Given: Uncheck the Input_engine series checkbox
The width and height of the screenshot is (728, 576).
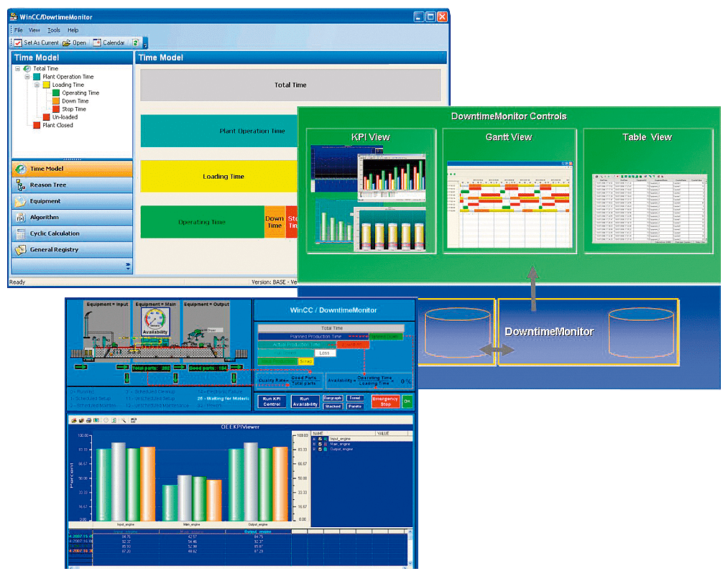Looking at the screenshot, I should [320, 438].
